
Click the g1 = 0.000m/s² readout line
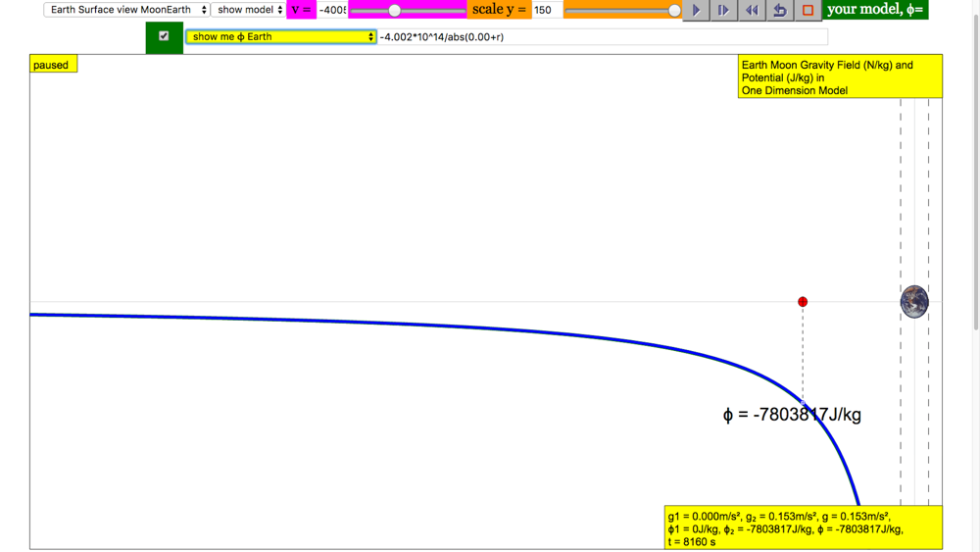pyautogui.click(x=779, y=517)
